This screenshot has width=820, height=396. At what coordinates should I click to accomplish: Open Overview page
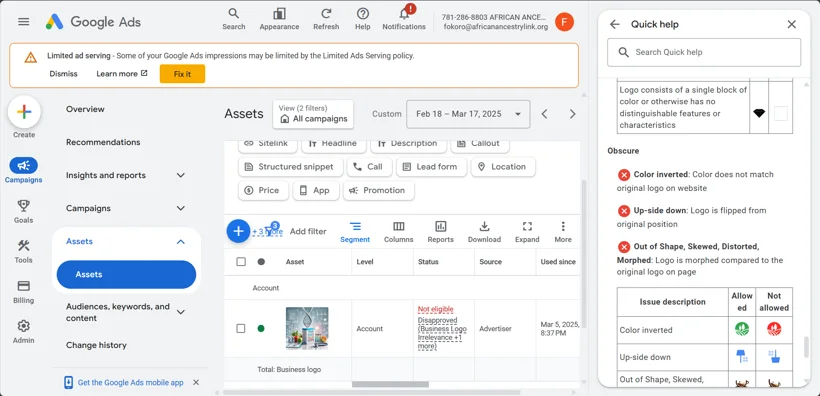85,109
